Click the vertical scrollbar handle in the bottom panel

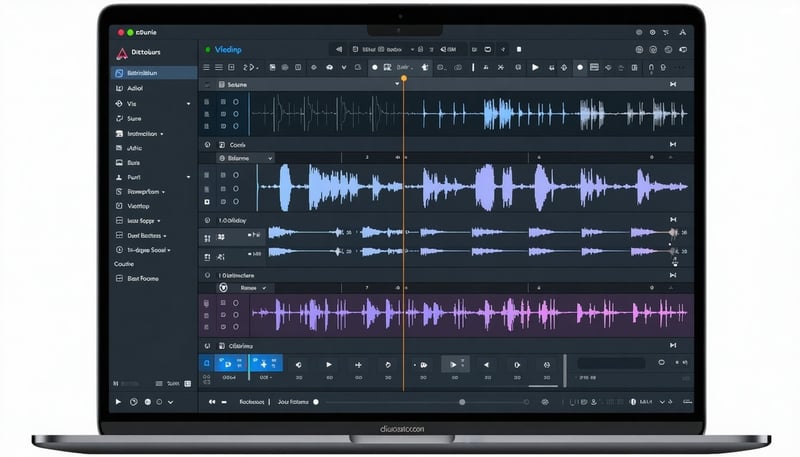[565, 371]
